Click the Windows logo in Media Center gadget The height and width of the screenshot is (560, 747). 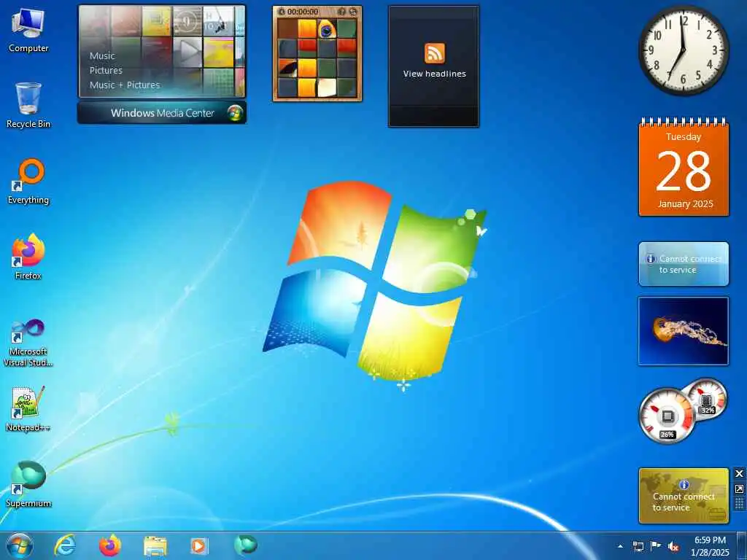point(235,113)
